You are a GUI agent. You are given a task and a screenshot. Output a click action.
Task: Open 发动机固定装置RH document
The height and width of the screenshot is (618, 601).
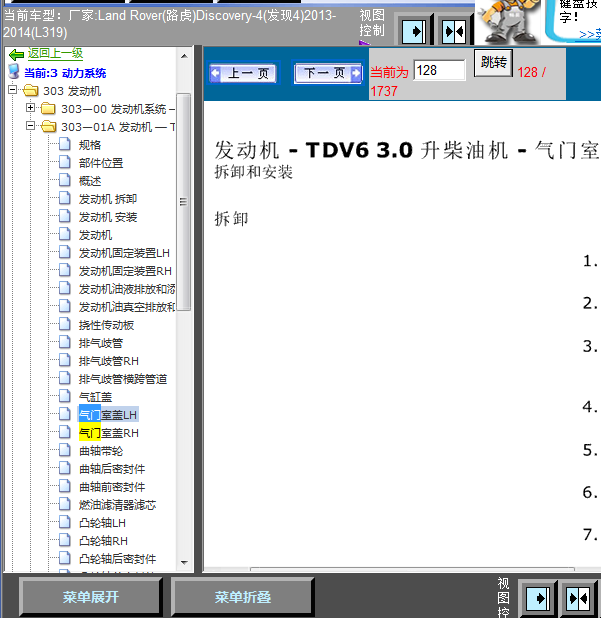125,271
